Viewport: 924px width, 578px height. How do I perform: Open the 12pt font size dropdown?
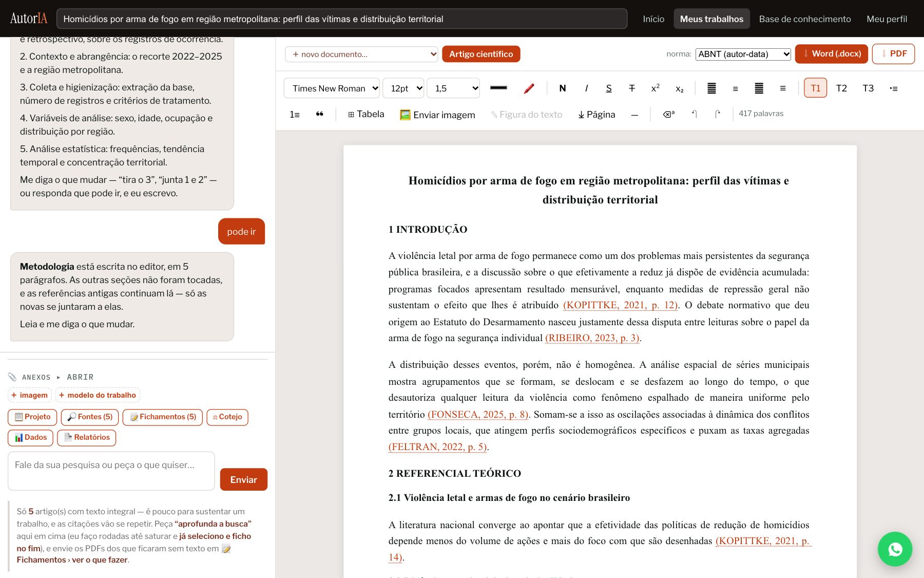(x=403, y=88)
